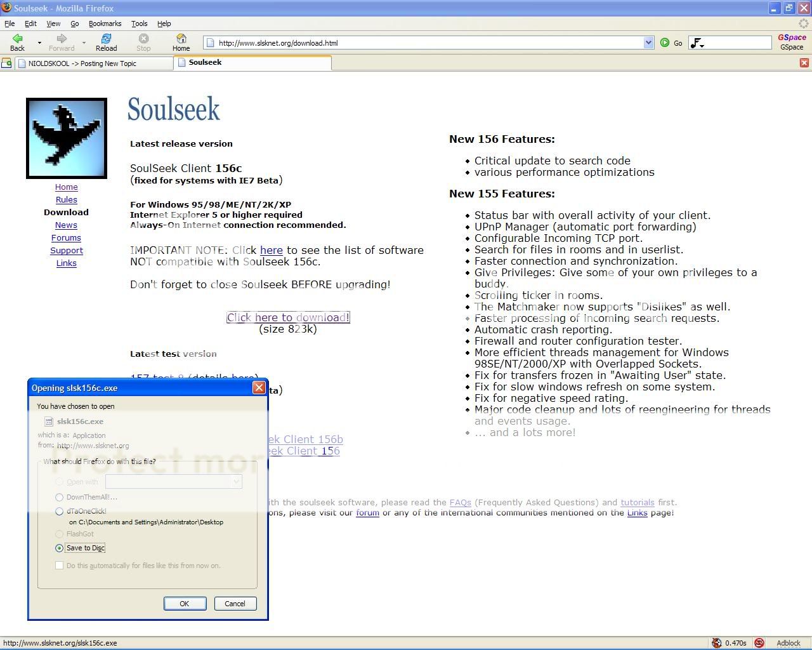Click the music note search engine icon
Screen dimensions: 812x650
pos(697,43)
